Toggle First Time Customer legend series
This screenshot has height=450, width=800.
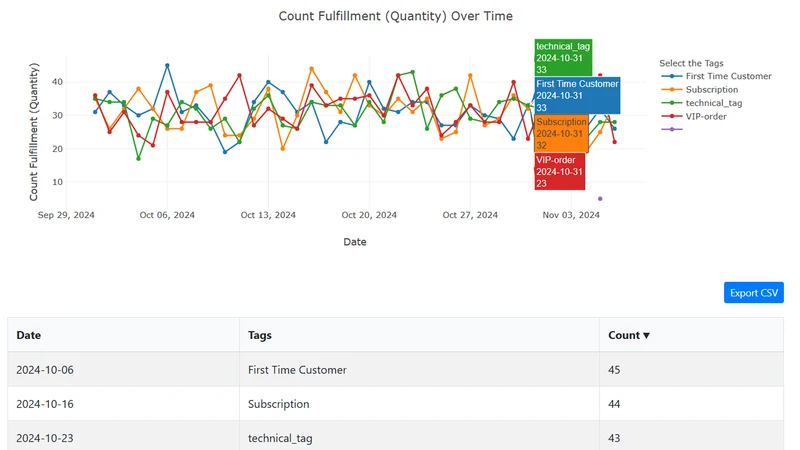[x=716, y=76]
